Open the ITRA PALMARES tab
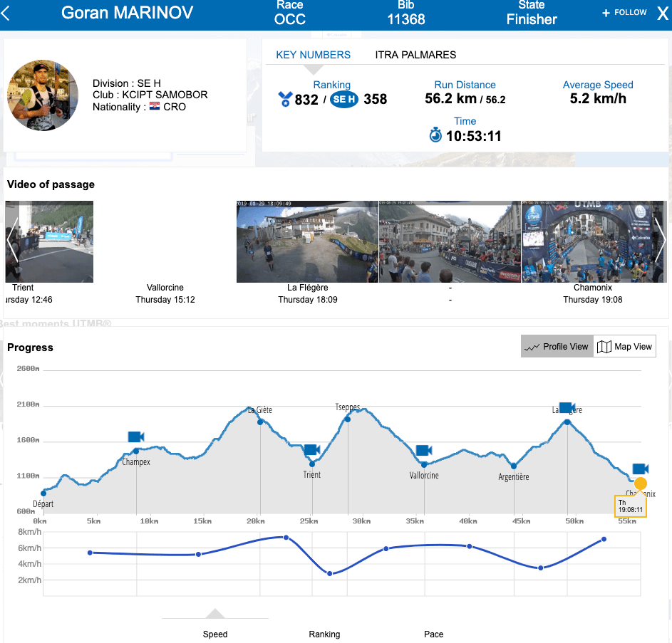This screenshot has width=672, height=643. pyautogui.click(x=415, y=55)
